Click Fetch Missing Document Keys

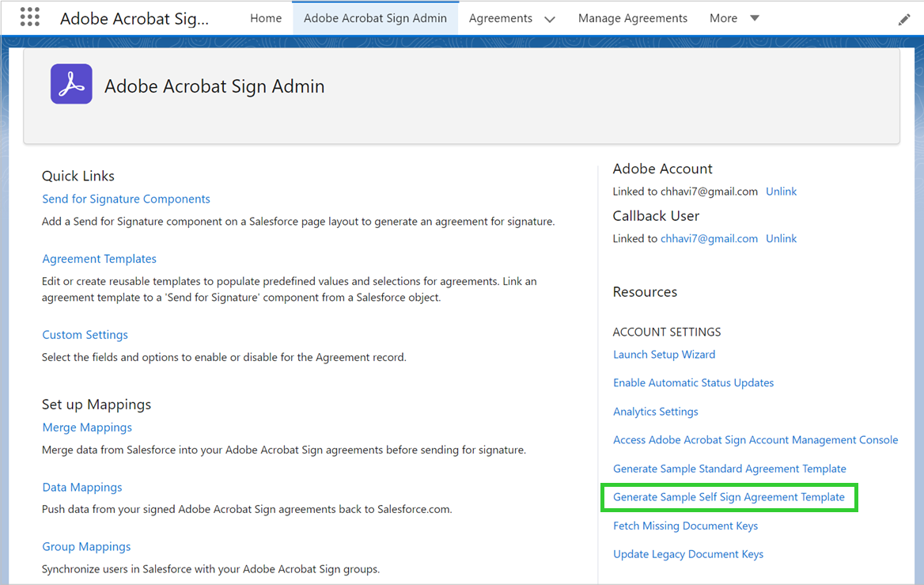685,526
